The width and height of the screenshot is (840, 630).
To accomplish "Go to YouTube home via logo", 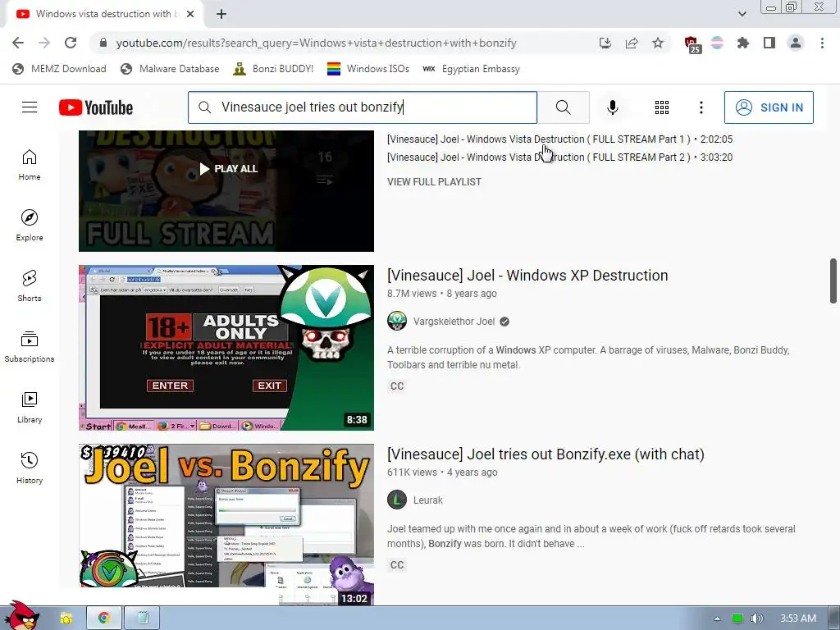I will (x=96, y=107).
